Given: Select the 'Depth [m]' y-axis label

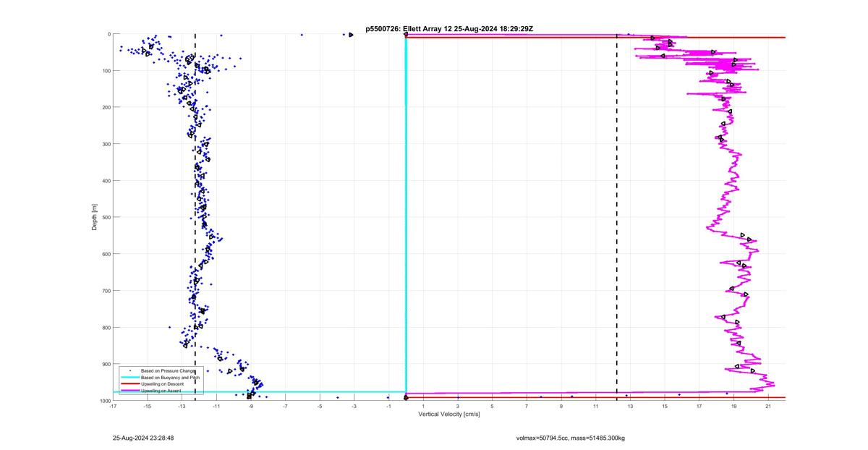Looking at the screenshot, I should 95,217.
